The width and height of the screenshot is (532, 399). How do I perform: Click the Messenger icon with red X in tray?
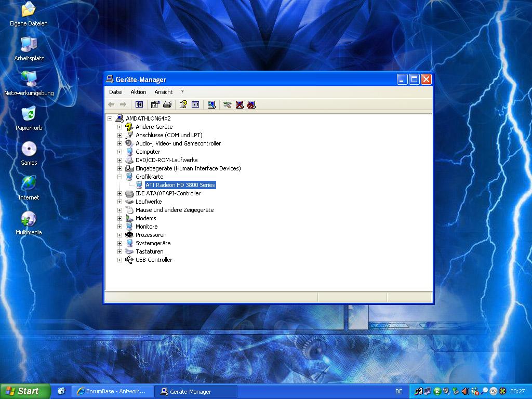tap(475, 391)
